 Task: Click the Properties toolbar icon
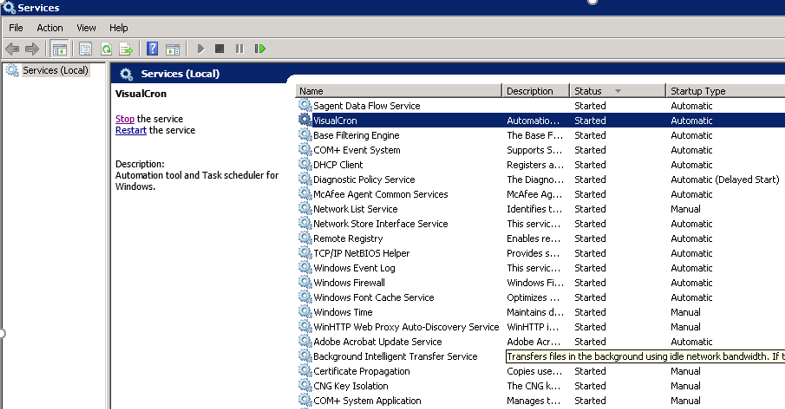pyautogui.click(x=86, y=48)
